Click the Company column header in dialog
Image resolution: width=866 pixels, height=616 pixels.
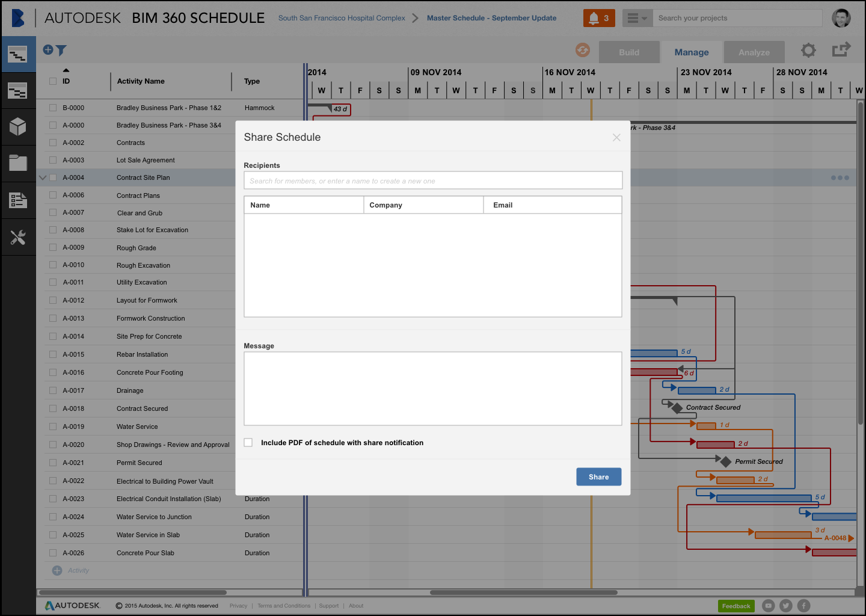click(423, 205)
